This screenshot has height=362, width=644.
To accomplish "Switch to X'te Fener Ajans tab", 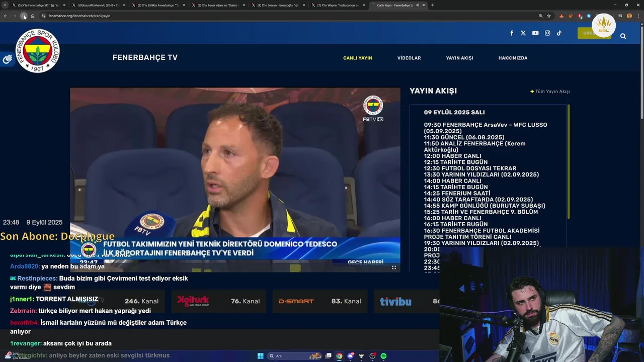I will click(x=218, y=5).
